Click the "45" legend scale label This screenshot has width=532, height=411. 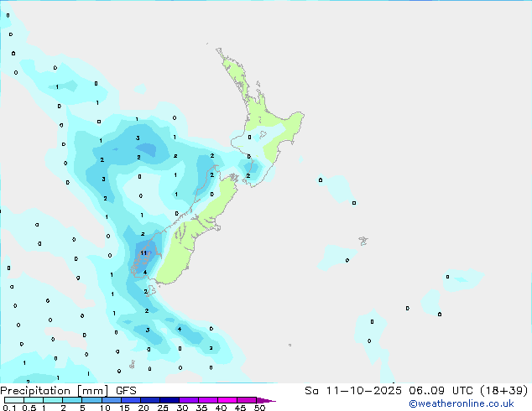pos(240,408)
